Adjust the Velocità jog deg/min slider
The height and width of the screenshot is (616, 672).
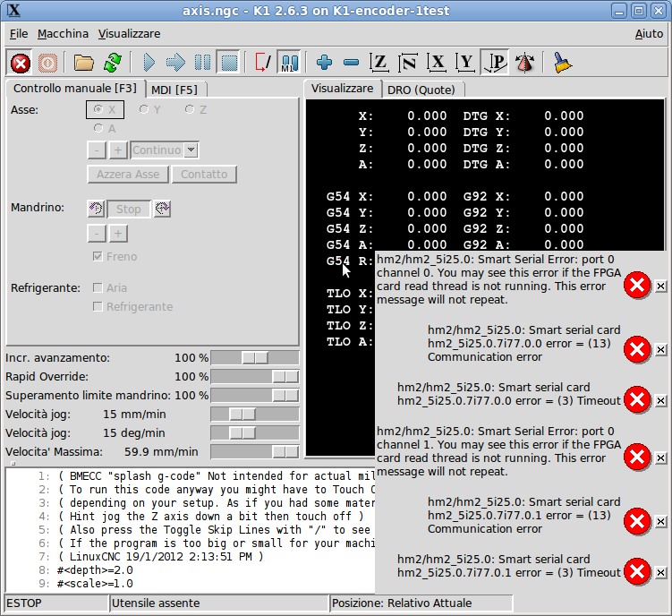point(254,433)
